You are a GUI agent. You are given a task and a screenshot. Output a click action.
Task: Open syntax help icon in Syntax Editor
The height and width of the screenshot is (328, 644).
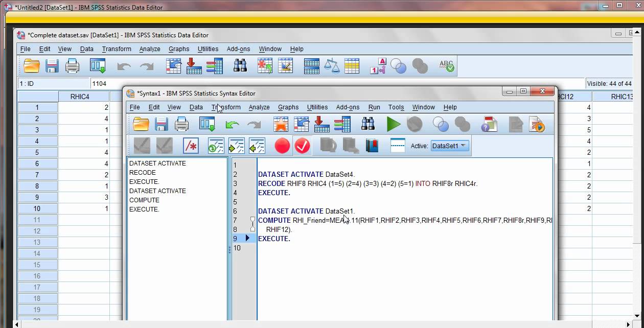point(489,124)
